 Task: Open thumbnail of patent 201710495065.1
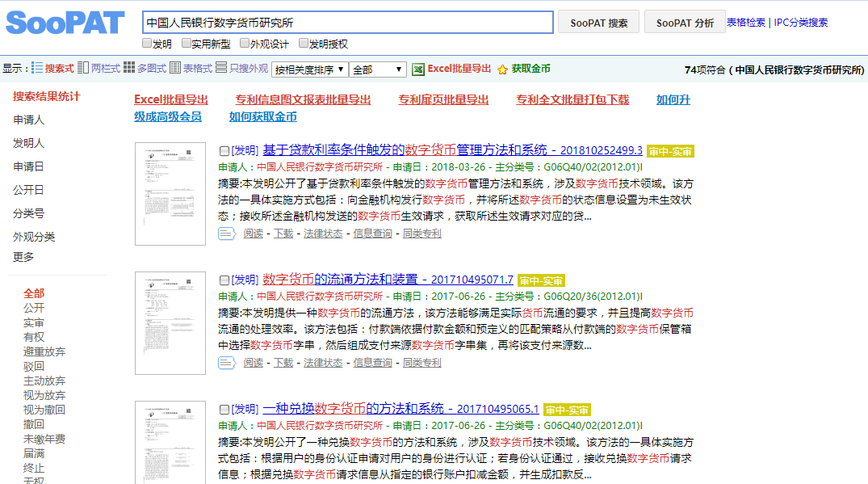[170, 443]
